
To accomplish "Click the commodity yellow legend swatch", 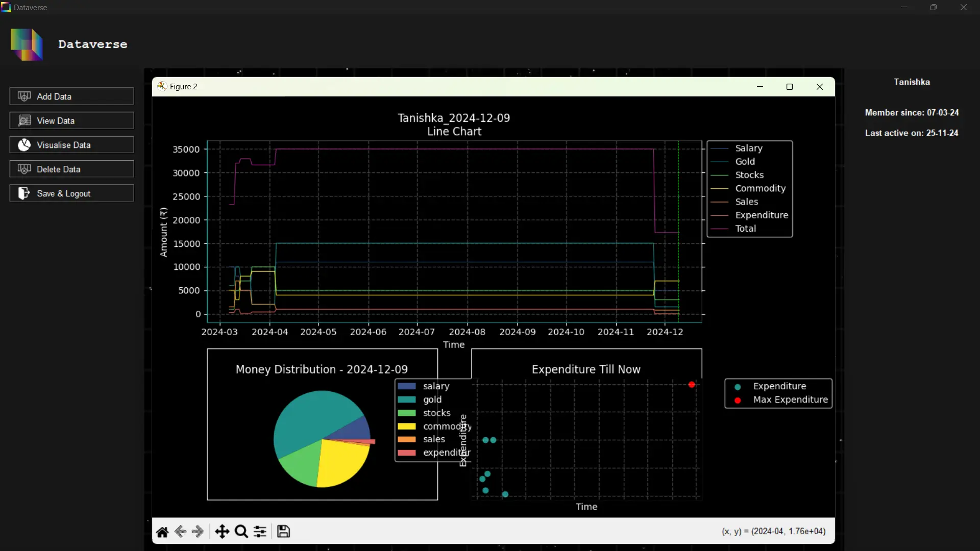I will click(x=407, y=426).
